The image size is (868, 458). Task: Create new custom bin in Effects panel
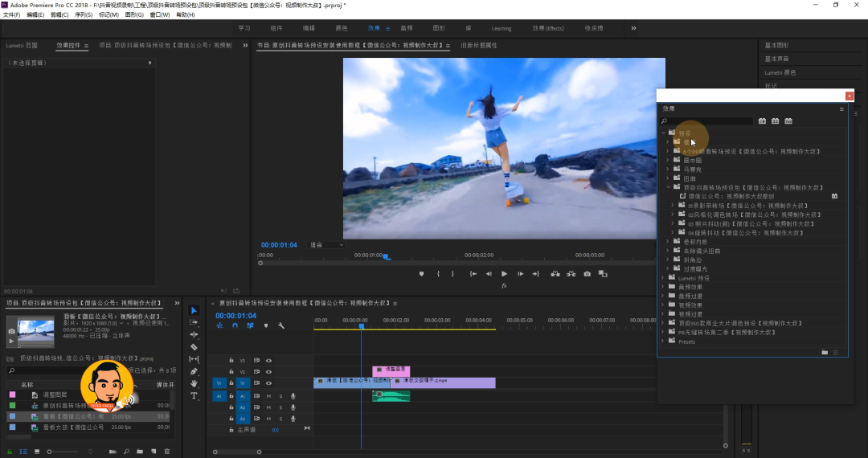825,353
